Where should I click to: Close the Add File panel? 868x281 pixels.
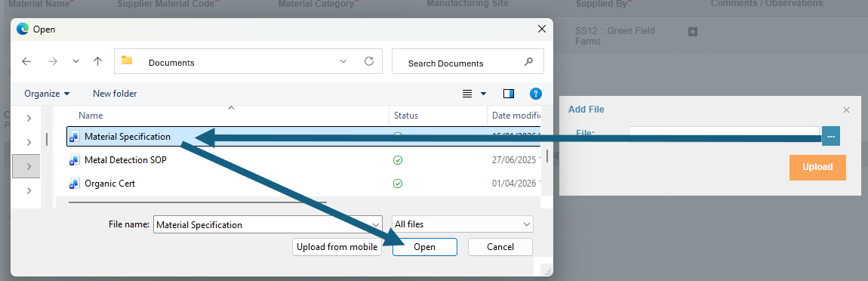click(846, 110)
